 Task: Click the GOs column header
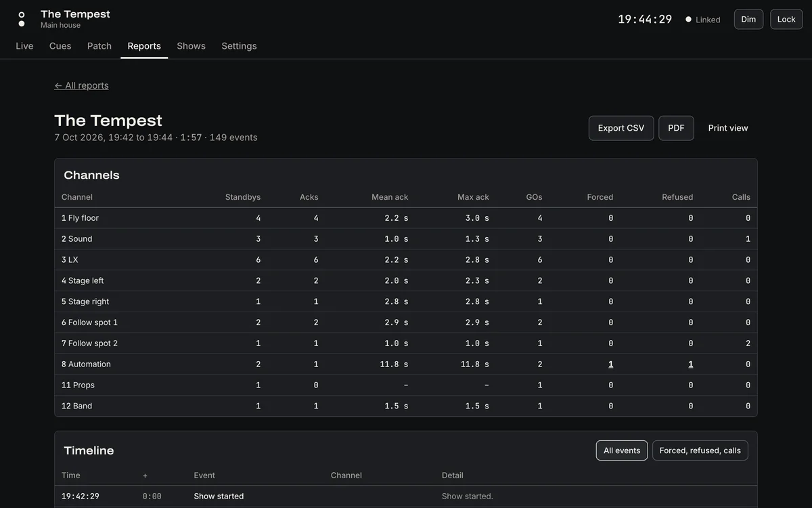534,197
